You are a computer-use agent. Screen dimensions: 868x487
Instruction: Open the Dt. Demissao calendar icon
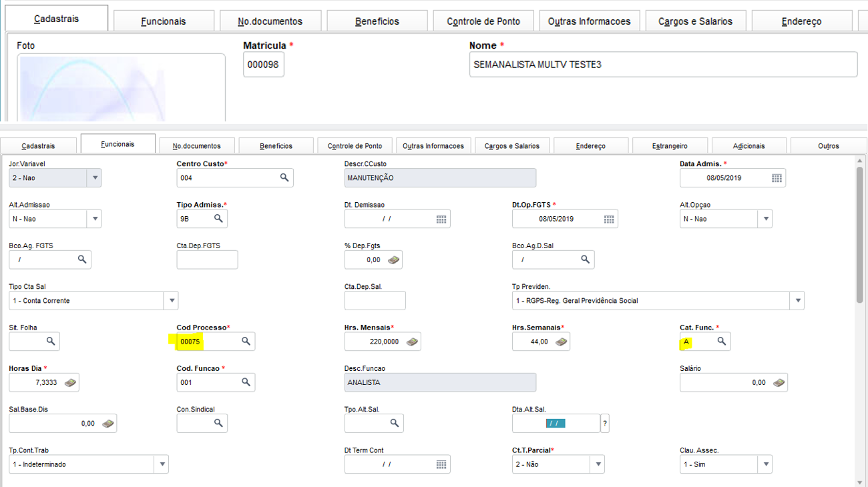tap(441, 219)
